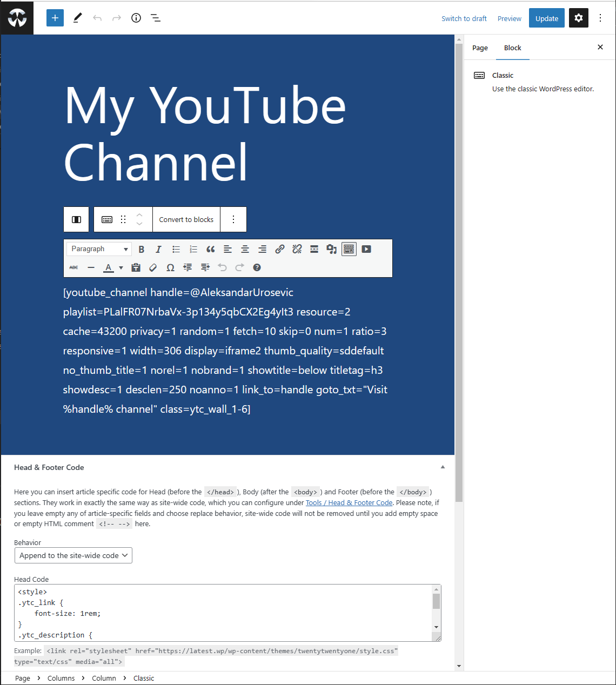Collapse the Head & Footer Code panel
The height and width of the screenshot is (685, 616).
click(443, 467)
